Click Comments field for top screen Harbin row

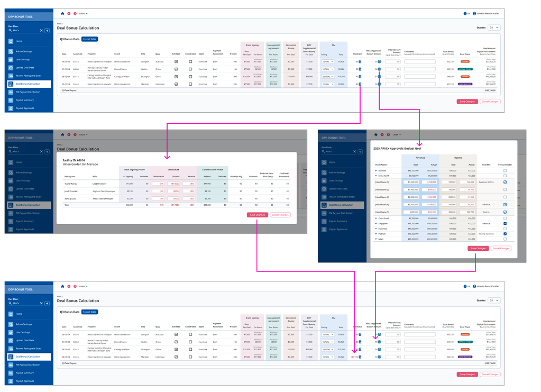[419, 69]
